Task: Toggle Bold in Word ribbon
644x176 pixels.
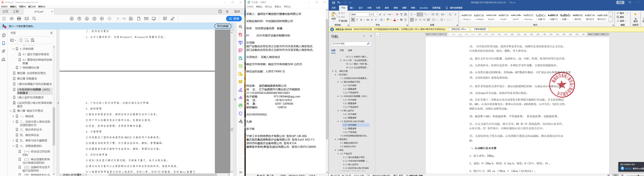Action: [x=353, y=20]
